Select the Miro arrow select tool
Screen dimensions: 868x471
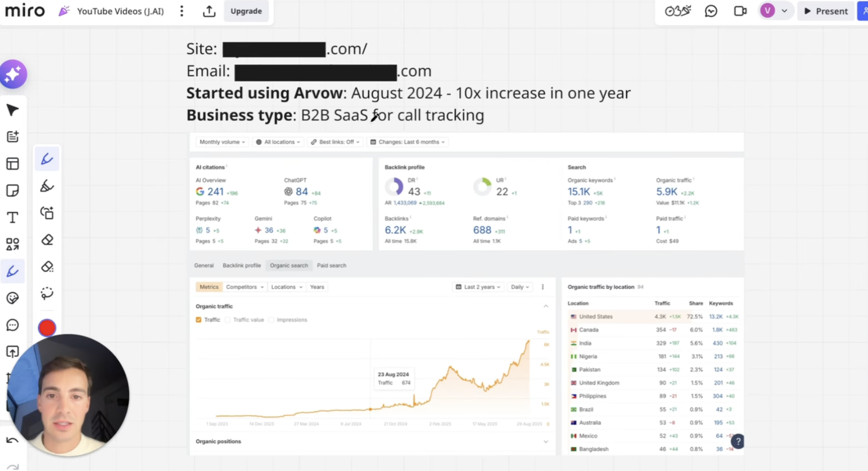(13, 110)
